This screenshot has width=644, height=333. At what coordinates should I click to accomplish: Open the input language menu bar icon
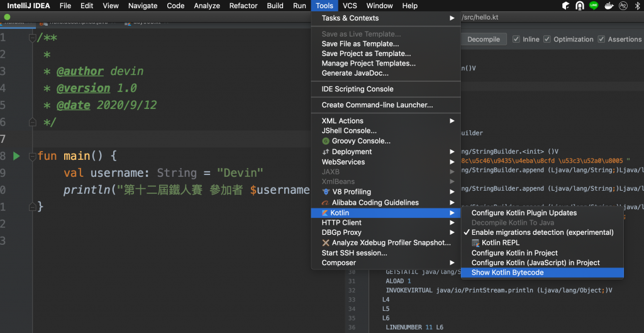click(x=623, y=6)
